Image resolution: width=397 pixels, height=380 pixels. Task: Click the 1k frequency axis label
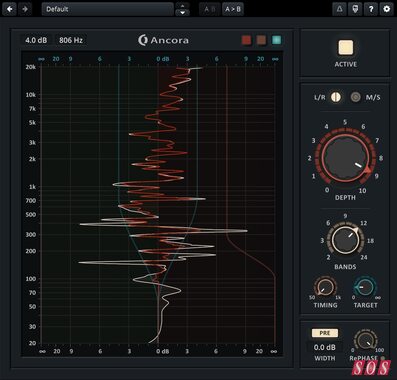[x=32, y=187]
